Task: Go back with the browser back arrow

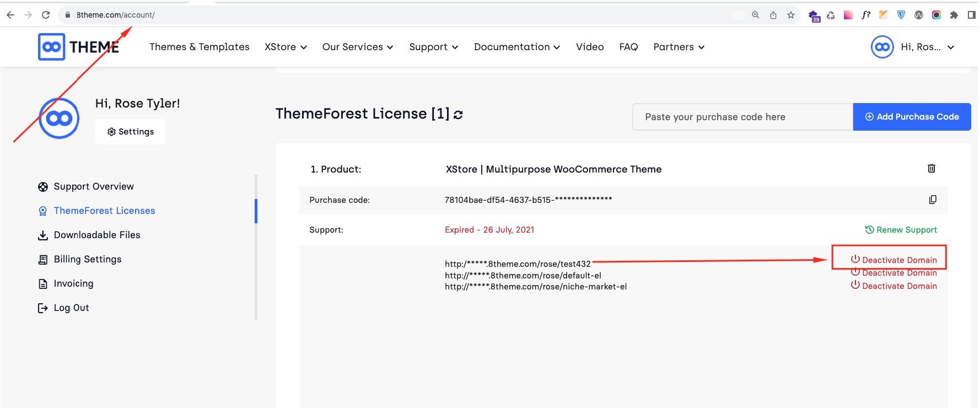Action: [x=10, y=15]
